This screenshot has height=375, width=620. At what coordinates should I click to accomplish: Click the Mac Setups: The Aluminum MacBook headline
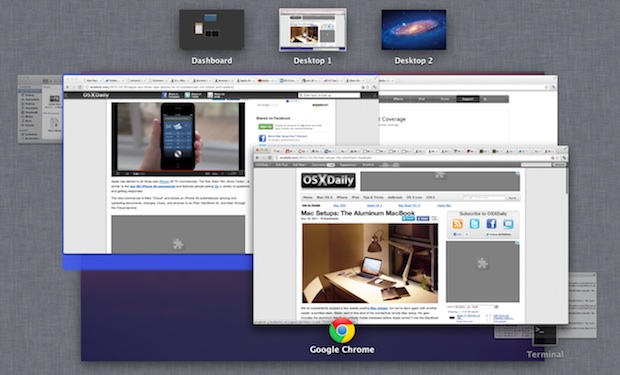tap(358, 213)
